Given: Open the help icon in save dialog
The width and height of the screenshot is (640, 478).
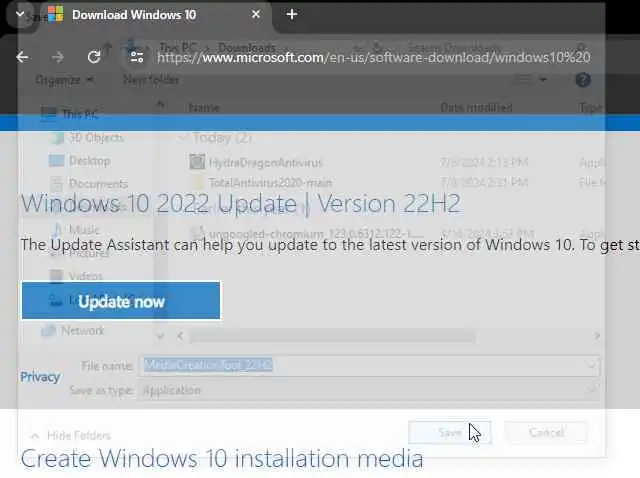Looking at the screenshot, I should coord(583,80).
